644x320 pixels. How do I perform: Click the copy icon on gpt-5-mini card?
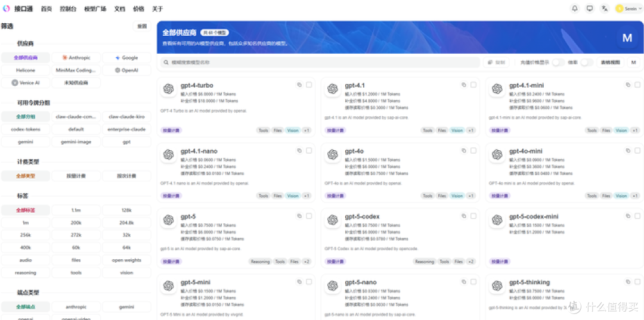(299, 281)
